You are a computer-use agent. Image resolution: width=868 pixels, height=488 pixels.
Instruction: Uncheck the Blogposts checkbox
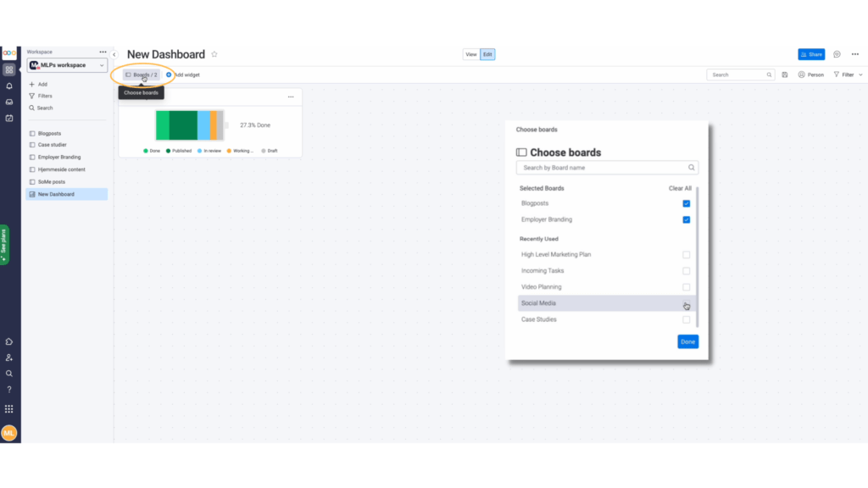(x=686, y=203)
